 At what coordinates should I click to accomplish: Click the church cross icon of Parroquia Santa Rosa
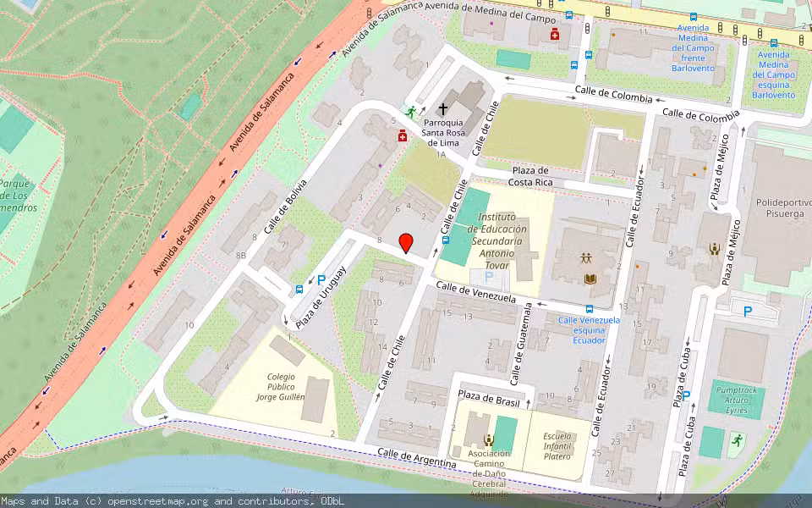pos(442,109)
